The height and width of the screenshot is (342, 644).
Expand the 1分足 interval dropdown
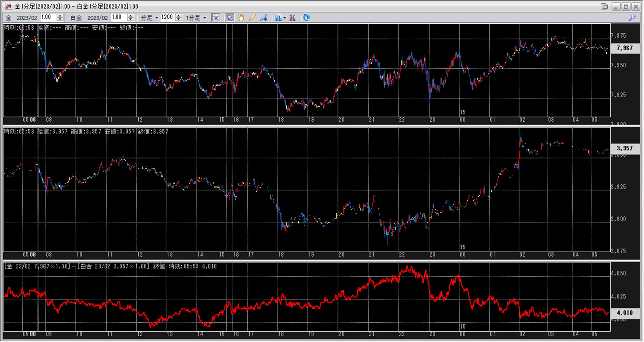(196, 18)
